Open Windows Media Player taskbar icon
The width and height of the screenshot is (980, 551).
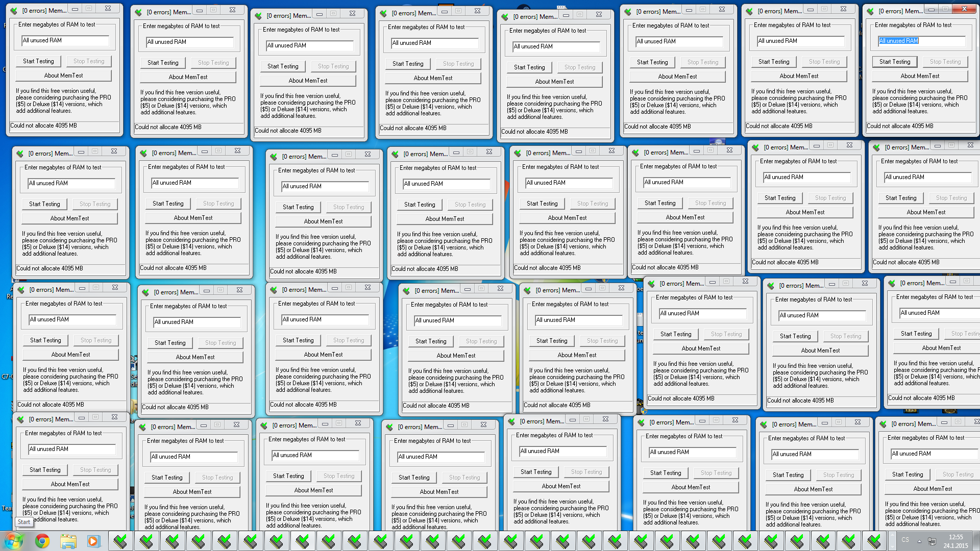tap(93, 540)
